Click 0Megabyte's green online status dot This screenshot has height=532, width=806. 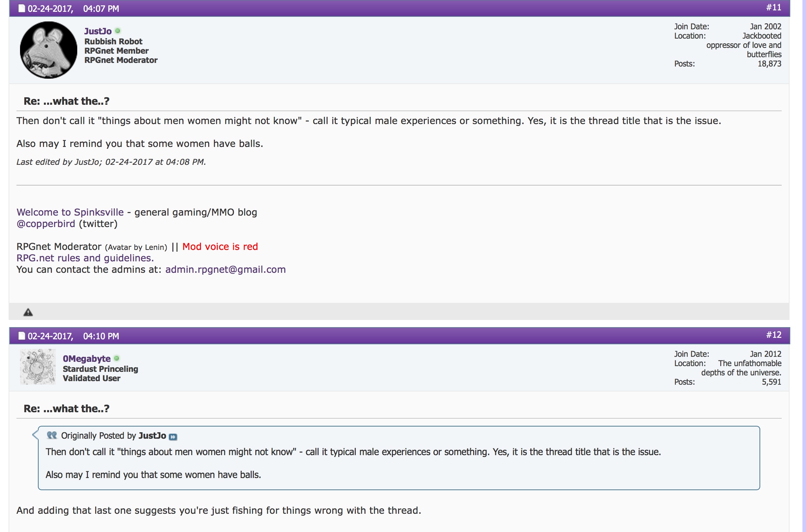click(x=117, y=358)
